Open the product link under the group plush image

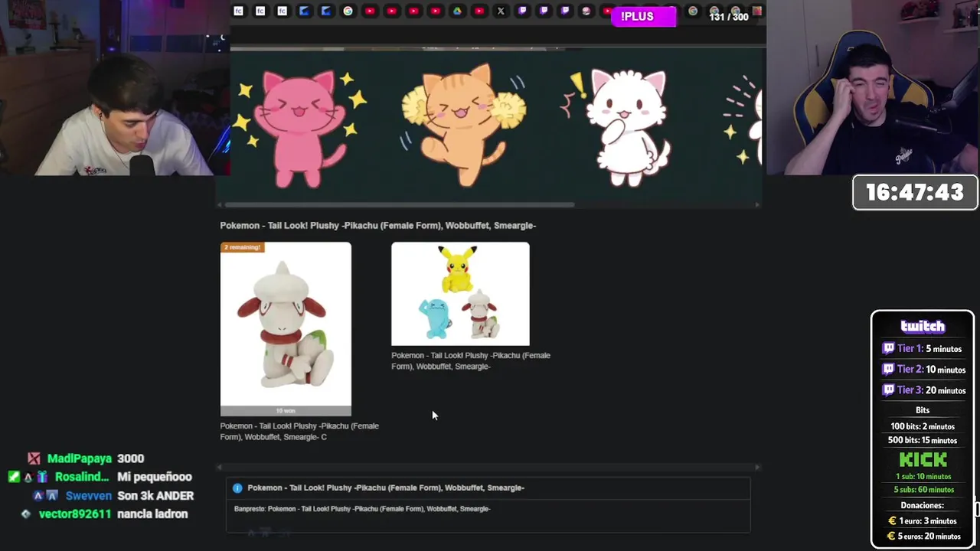(x=471, y=360)
